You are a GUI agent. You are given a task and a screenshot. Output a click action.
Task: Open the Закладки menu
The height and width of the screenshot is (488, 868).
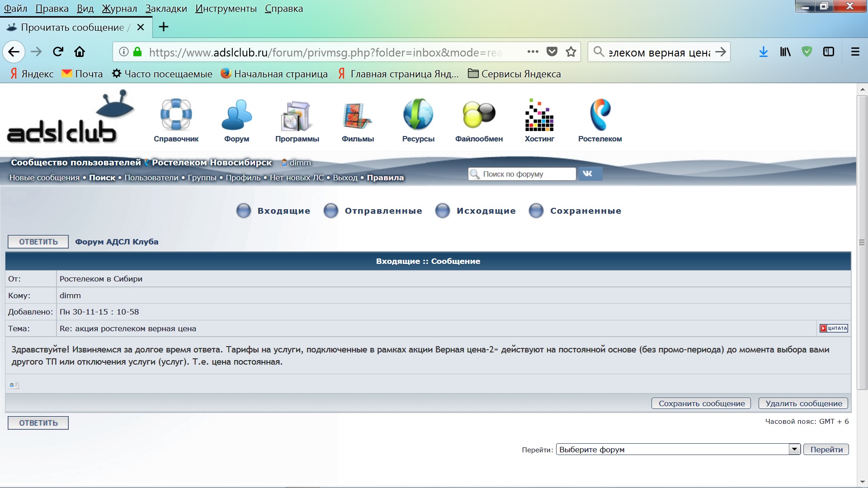166,8
